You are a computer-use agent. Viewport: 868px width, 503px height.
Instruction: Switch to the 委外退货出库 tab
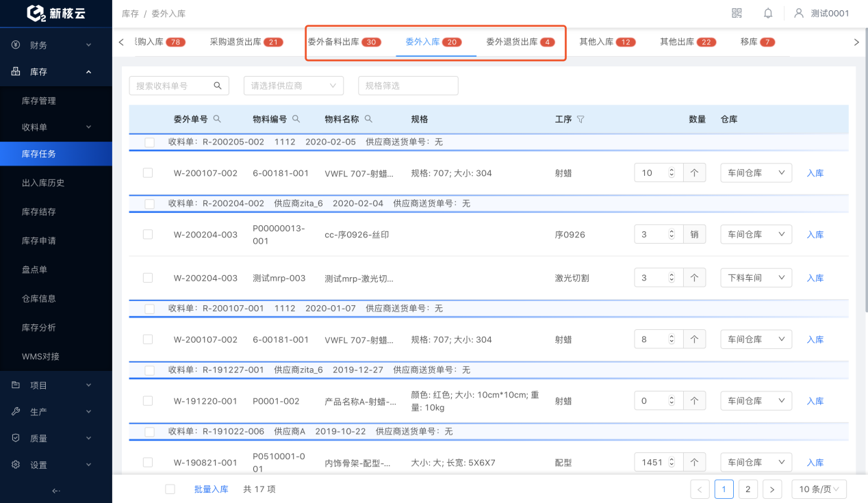tap(520, 42)
